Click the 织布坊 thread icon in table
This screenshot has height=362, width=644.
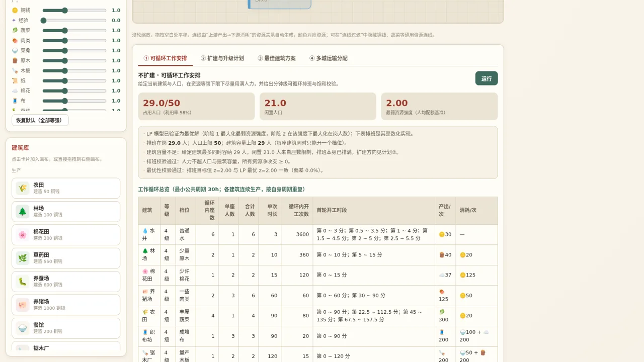tap(145, 332)
